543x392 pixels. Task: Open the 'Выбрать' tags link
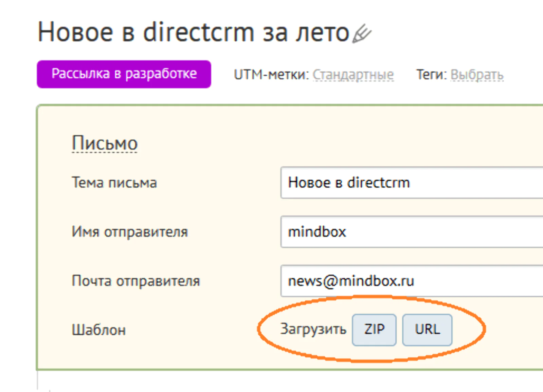pos(477,75)
